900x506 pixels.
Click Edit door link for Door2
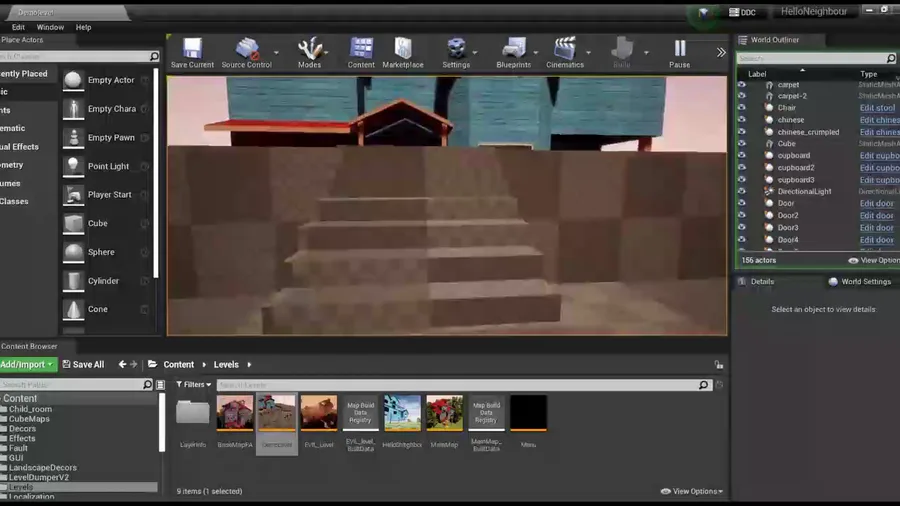pyautogui.click(x=876, y=216)
